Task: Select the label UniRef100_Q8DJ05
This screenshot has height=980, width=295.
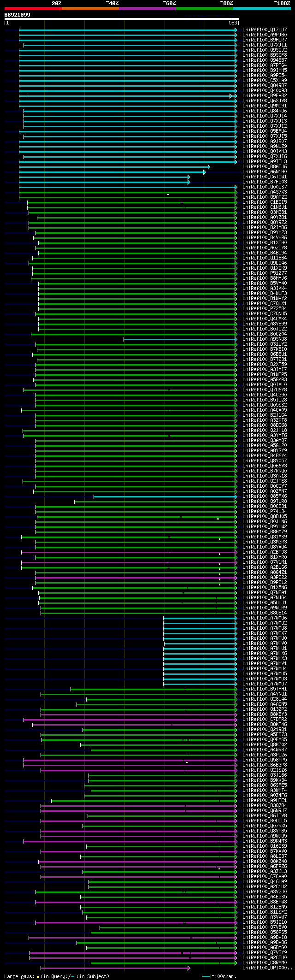Action: pos(265,516)
